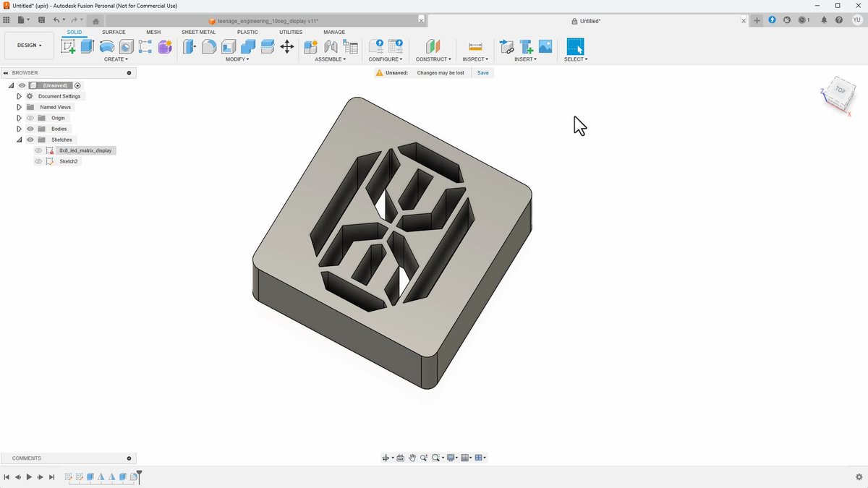Expand the Origin folder
Viewport: 868px width, 488px height.
pyautogui.click(x=19, y=118)
